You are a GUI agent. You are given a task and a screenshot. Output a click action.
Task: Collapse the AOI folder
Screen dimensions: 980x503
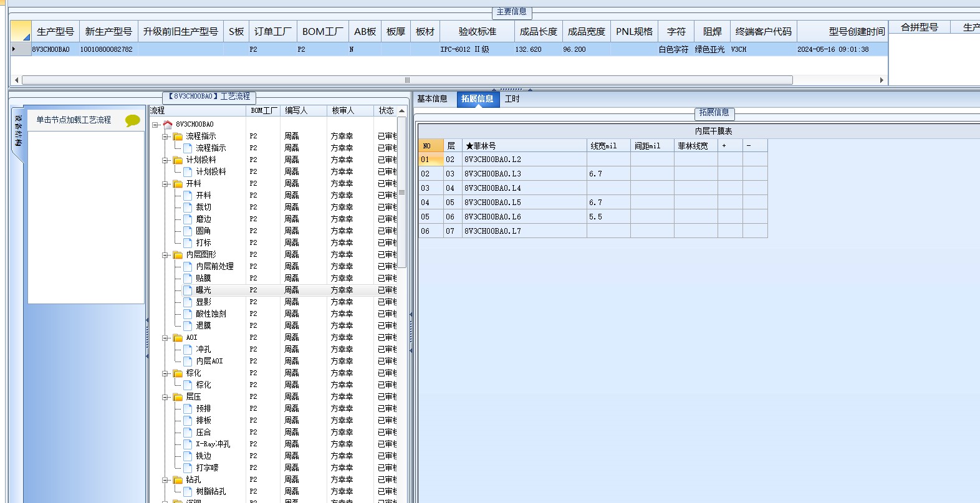point(165,337)
